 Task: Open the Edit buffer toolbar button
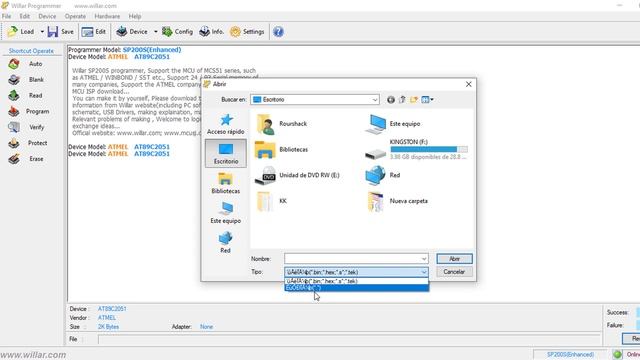(94, 31)
